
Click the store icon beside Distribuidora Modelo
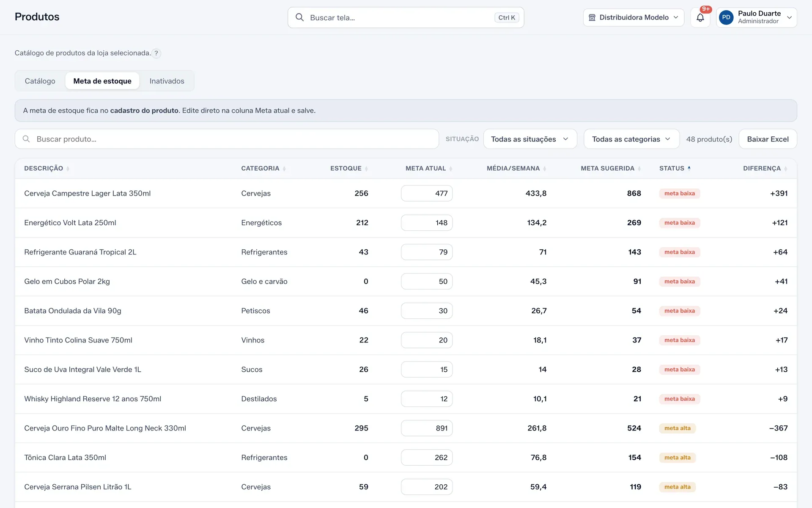592,17
